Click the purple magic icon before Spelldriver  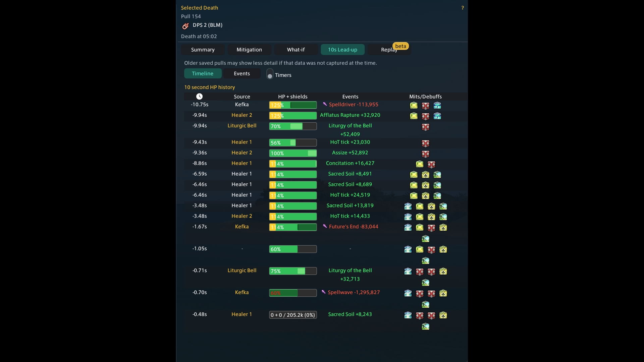click(325, 104)
